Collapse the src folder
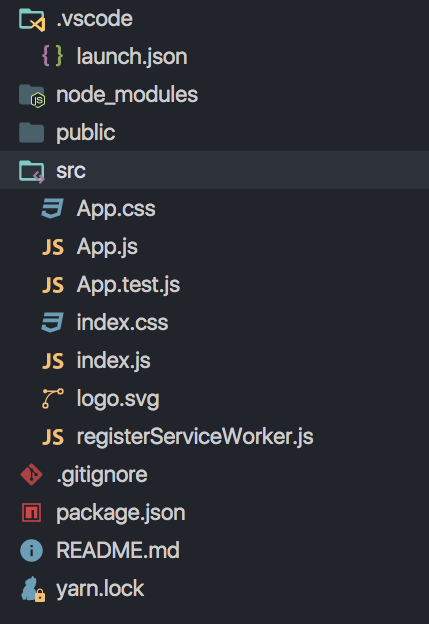This screenshot has width=429, height=624. (x=214, y=170)
